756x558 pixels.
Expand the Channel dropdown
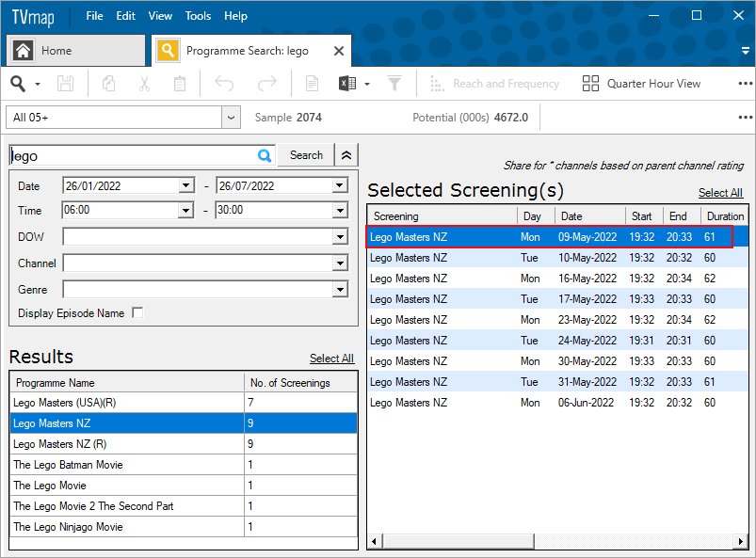point(340,263)
